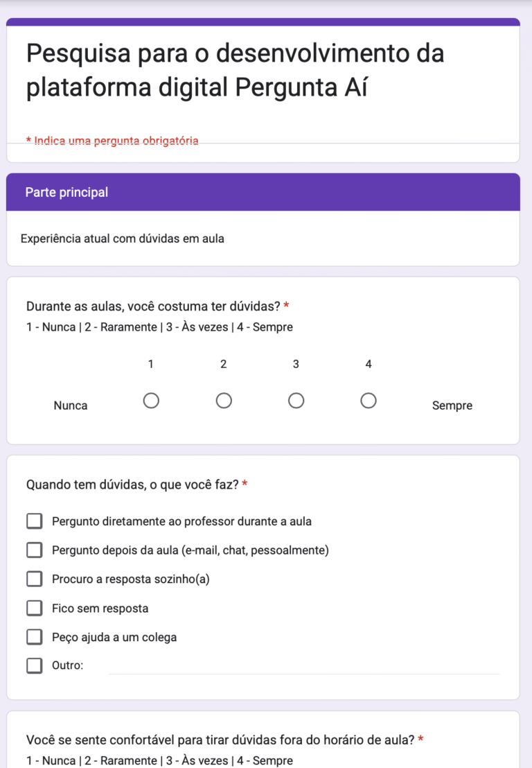Check 'Pergunto depois da aula' option

34,550
